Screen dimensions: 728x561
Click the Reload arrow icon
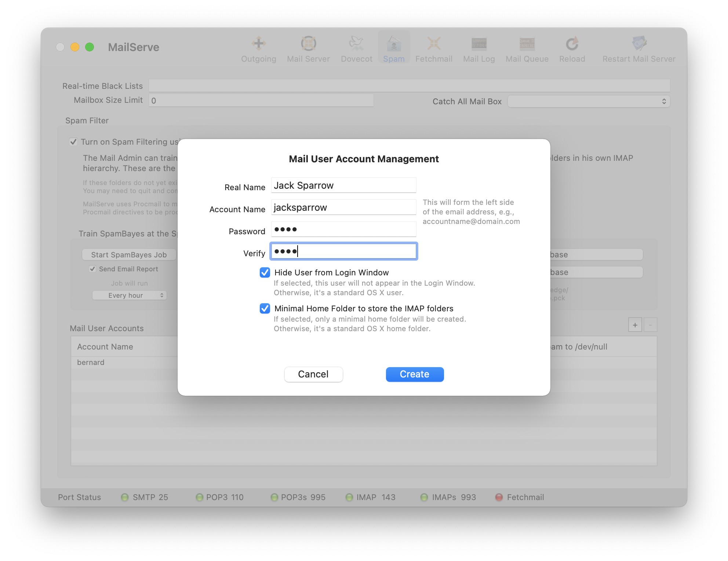pyautogui.click(x=572, y=44)
